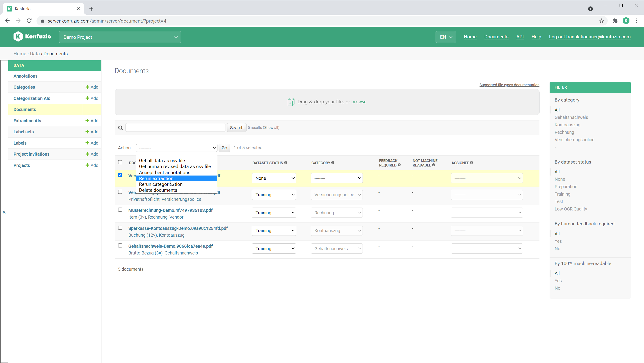The image size is (644, 363).
Task: Open dataset status dropdown showing None
Action: coord(274,178)
